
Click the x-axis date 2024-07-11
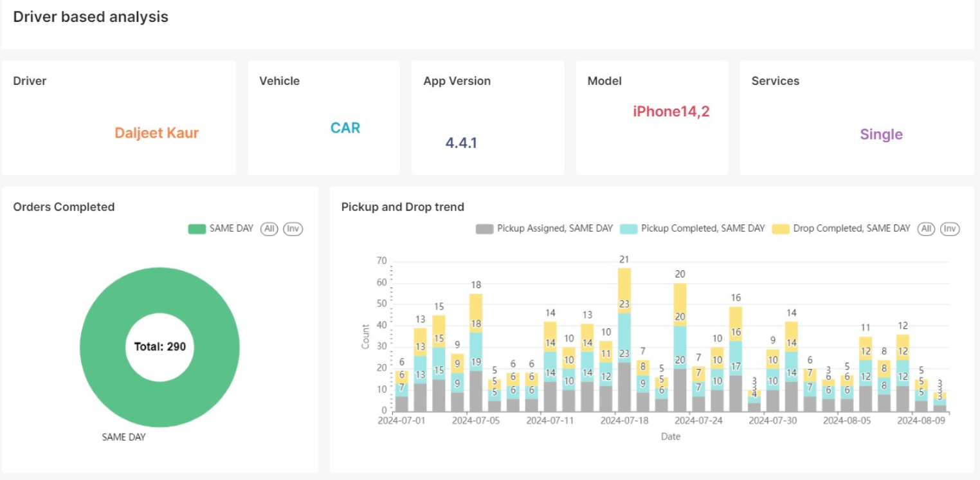tap(550, 420)
